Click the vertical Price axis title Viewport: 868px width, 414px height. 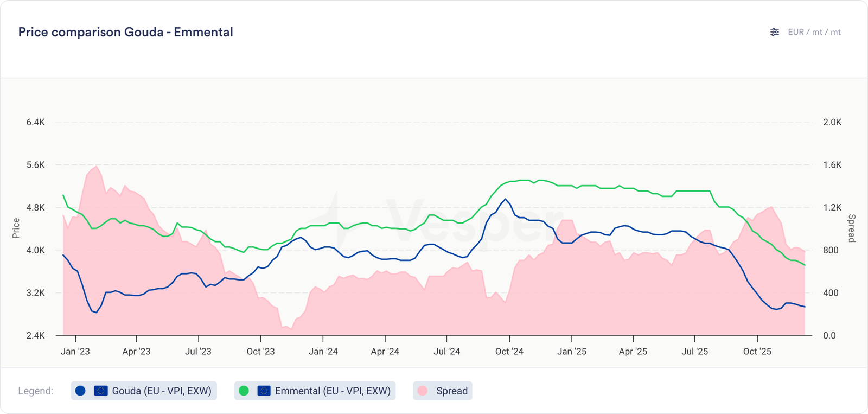pyautogui.click(x=16, y=228)
